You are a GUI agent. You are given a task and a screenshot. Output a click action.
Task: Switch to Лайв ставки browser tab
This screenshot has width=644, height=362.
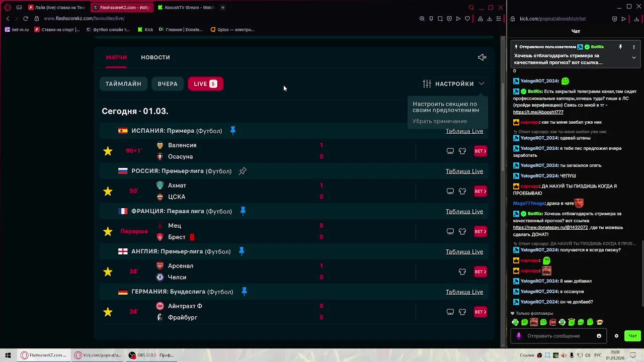coord(57,8)
